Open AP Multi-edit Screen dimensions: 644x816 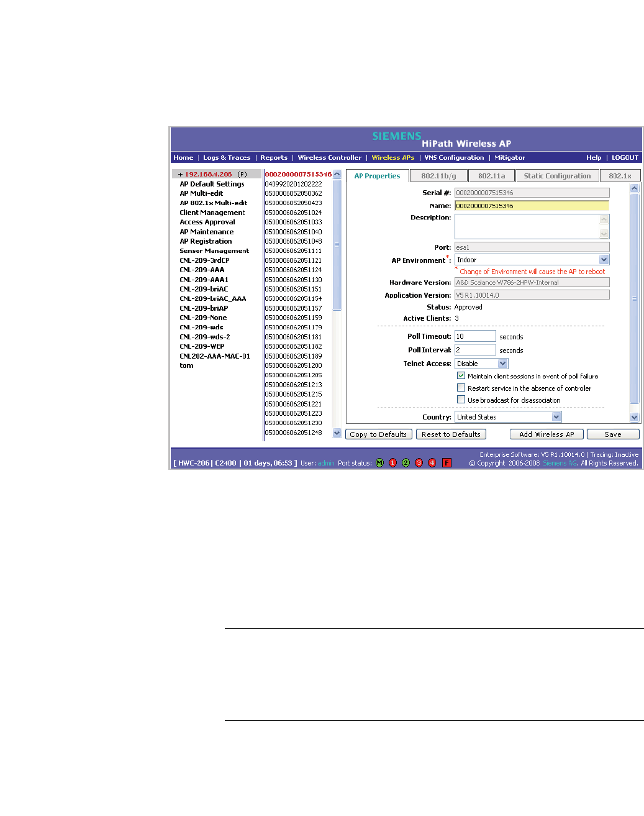point(201,193)
